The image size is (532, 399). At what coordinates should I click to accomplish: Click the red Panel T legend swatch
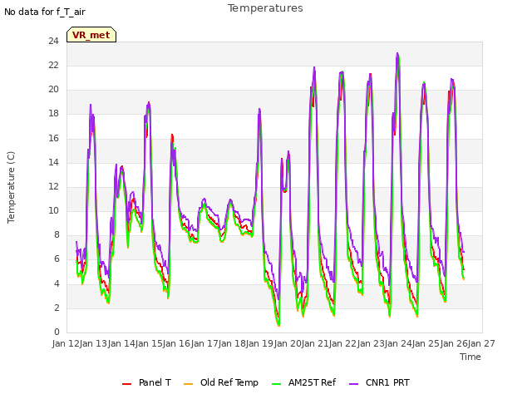(x=126, y=383)
